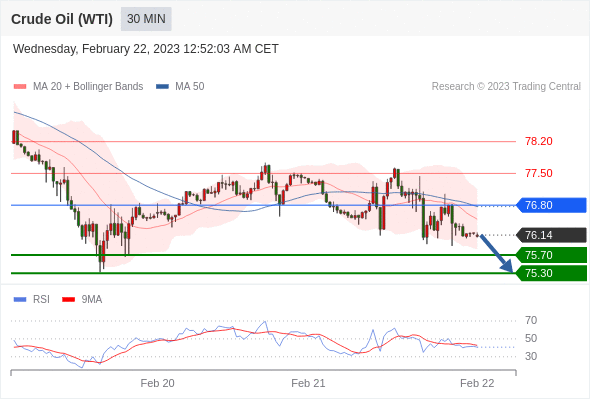Screen dimensions: 590x400
Task: Toggle the MA 50 legend label
Action: tap(190, 87)
